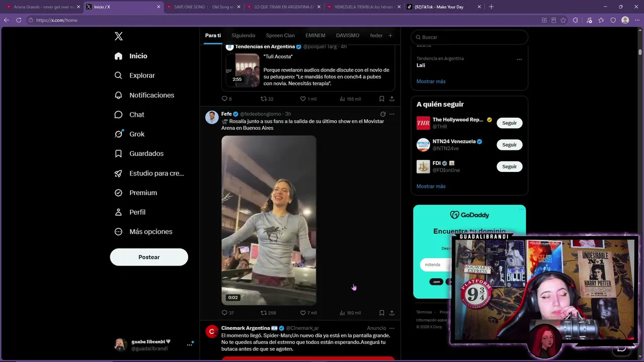Follow The Hollywood Reporter account
644x362 pixels.
pyautogui.click(x=509, y=123)
